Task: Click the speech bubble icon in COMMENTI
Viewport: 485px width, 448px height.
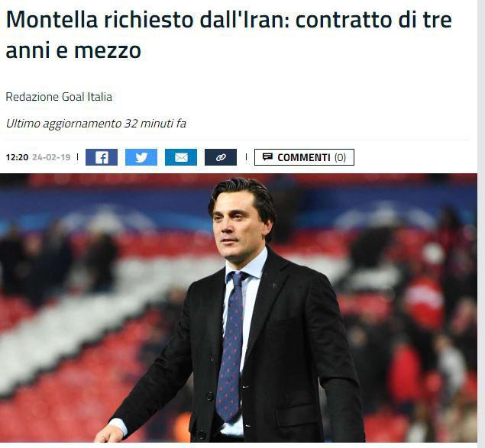Action: pyautogui.click(x=267, y=156)
